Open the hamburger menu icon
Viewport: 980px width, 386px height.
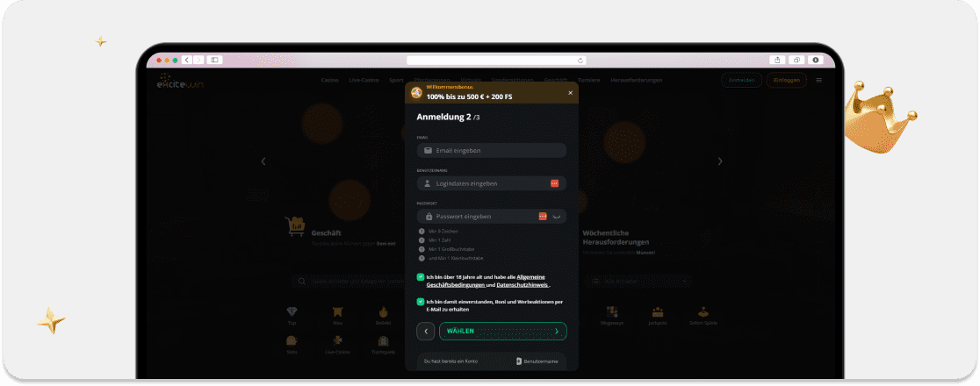click(x=818, y=80)
